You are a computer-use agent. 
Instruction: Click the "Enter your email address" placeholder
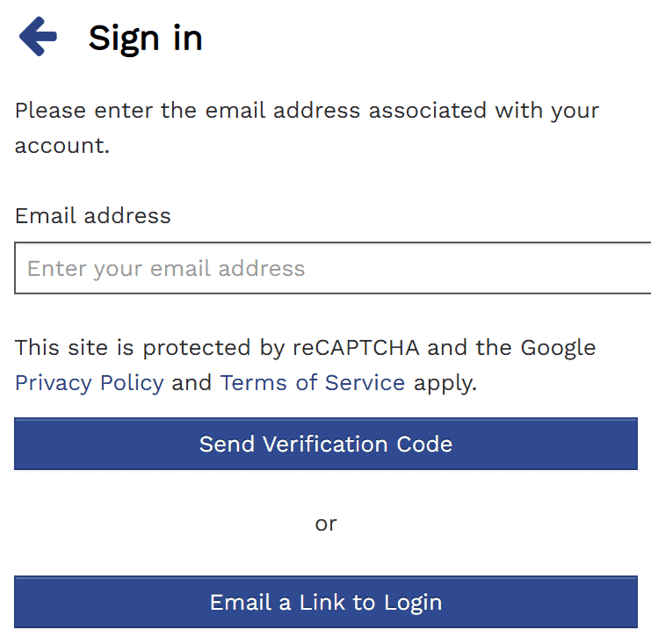[x=166, y=268]
